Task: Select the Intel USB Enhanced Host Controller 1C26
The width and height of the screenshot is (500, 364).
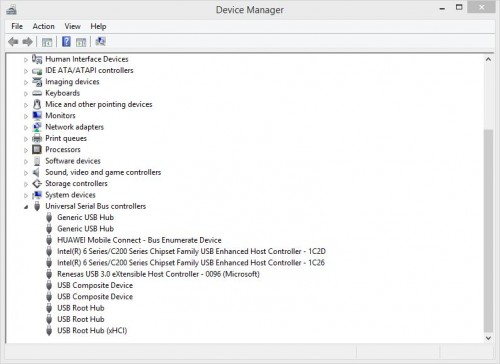Action: click(191, 263)
